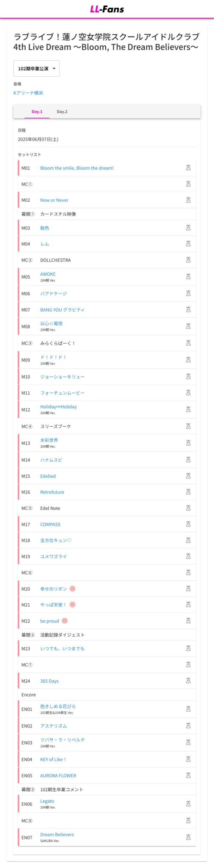Image resolution: width=214 pixels, height=868 pixels.
Task: Click costume icon next to be proud
Action: (188, 621)
